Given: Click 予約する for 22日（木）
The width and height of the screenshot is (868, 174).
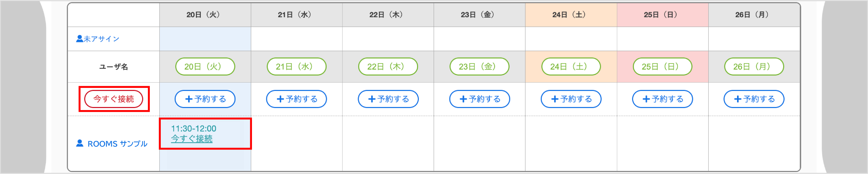Looking at the screenshot, I should click(x=388, y=99).
